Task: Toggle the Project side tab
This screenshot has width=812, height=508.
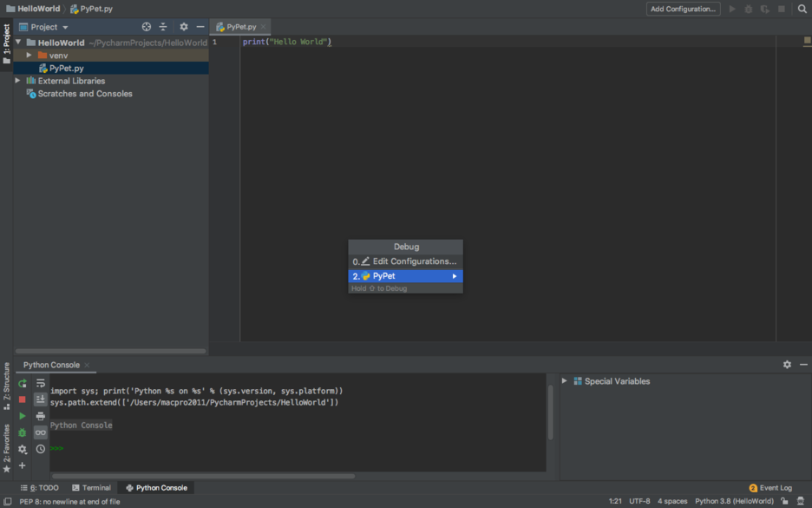Action: (x=6, y=43)
